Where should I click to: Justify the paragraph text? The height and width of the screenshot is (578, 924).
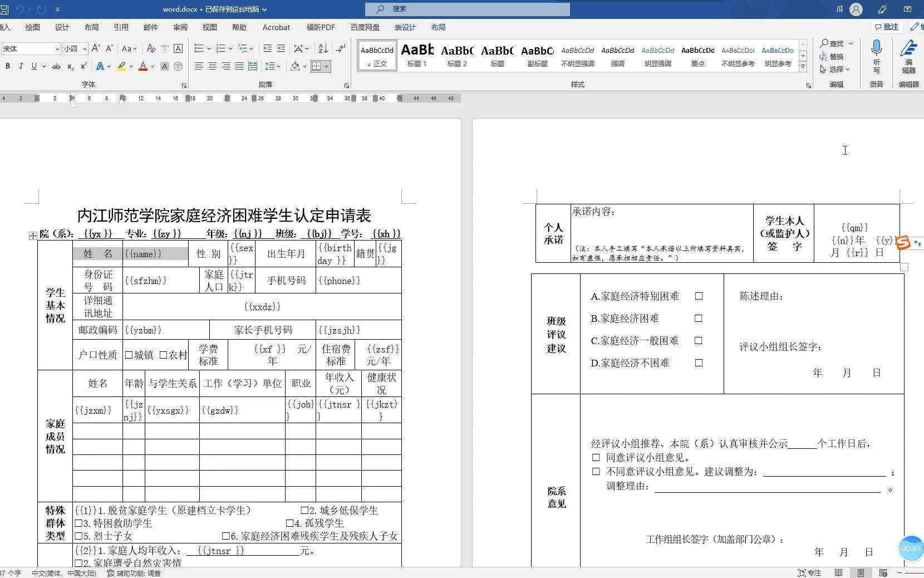tap(239, 66)
